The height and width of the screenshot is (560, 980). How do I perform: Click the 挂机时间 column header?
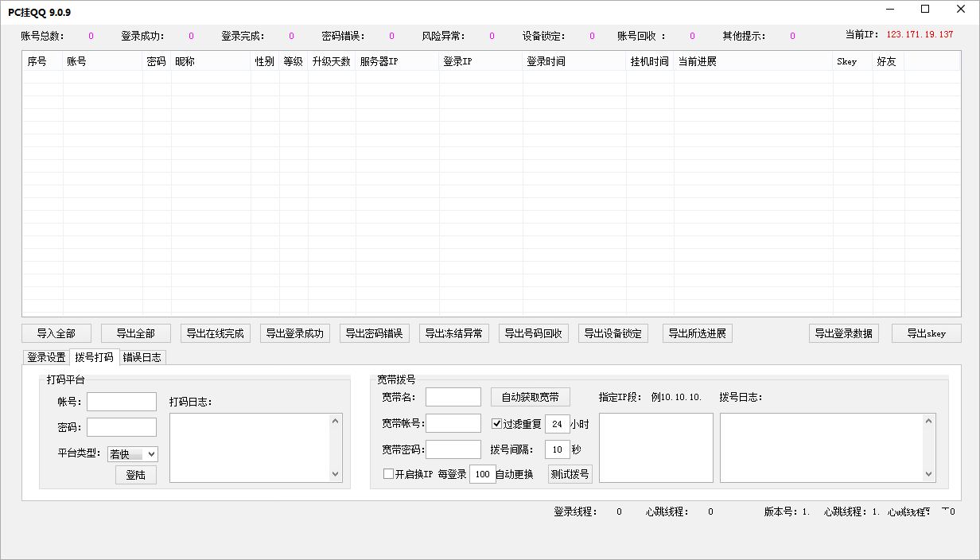(x=650, y=61)
